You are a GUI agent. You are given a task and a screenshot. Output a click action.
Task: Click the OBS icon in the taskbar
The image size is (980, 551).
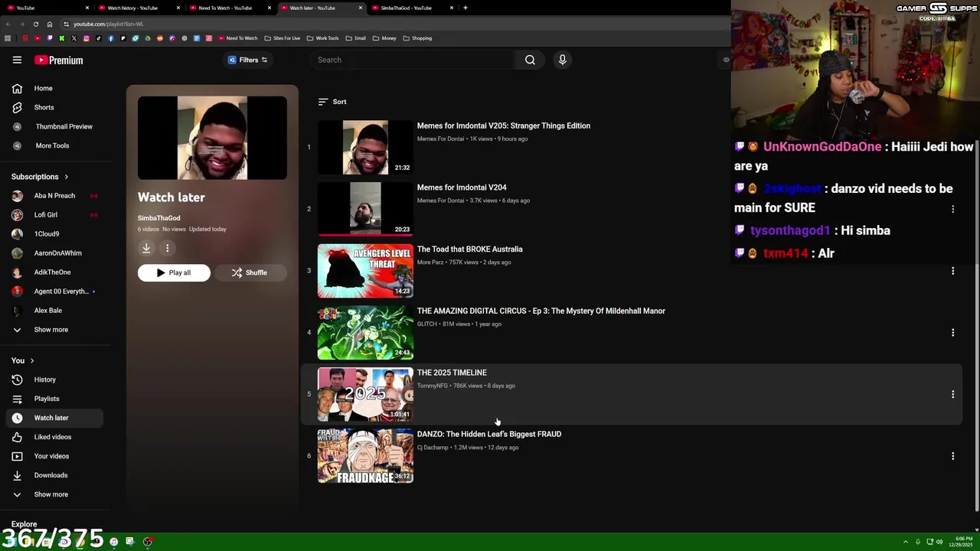coord(148,542)
